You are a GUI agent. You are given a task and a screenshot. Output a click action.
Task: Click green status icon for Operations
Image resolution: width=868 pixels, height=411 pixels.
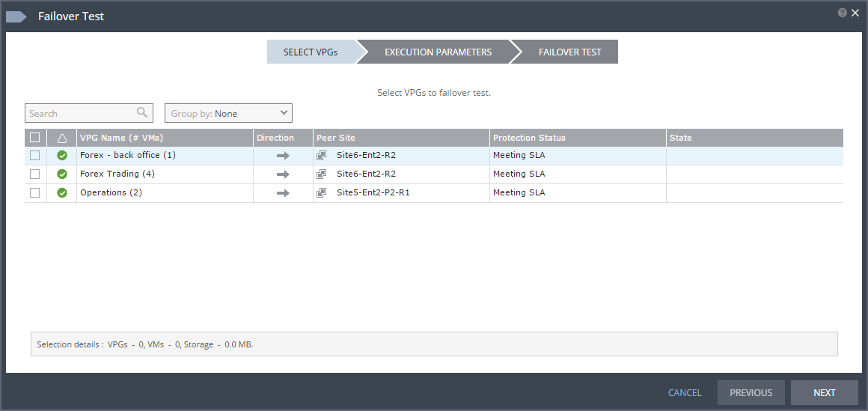coord(62,192)
